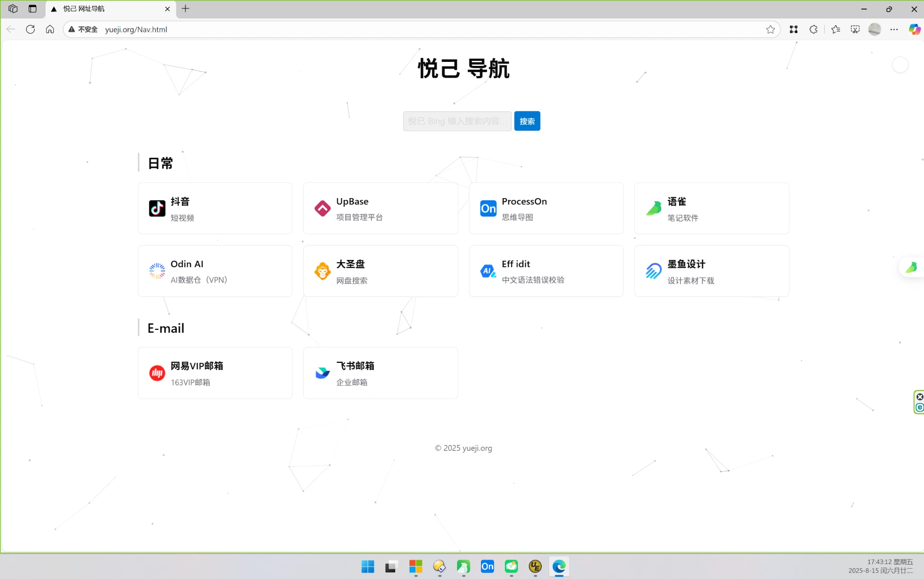Viewport: 924px width, 579px height.
Task: Click the Eff idit AI icon
Action: [488, 271]
